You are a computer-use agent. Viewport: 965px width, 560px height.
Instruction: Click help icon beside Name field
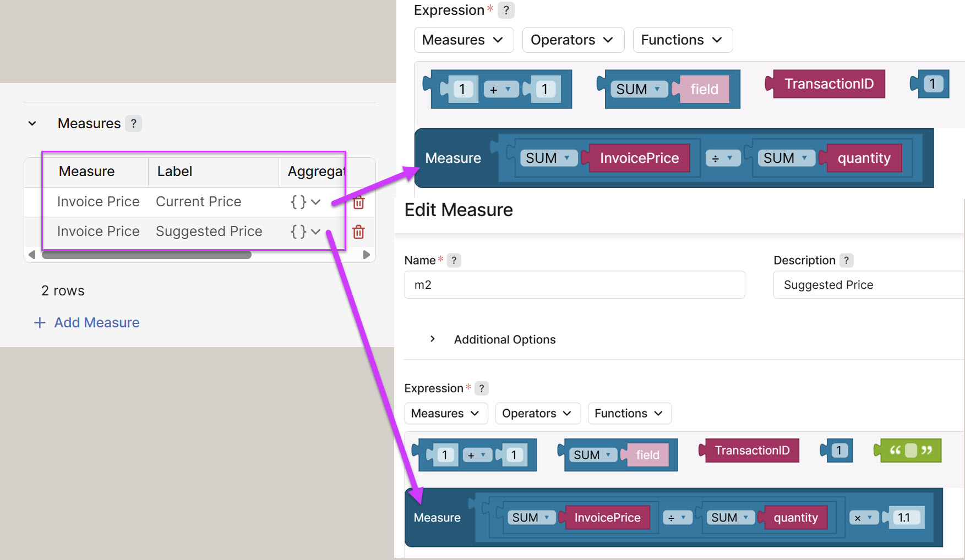[454, 260]
